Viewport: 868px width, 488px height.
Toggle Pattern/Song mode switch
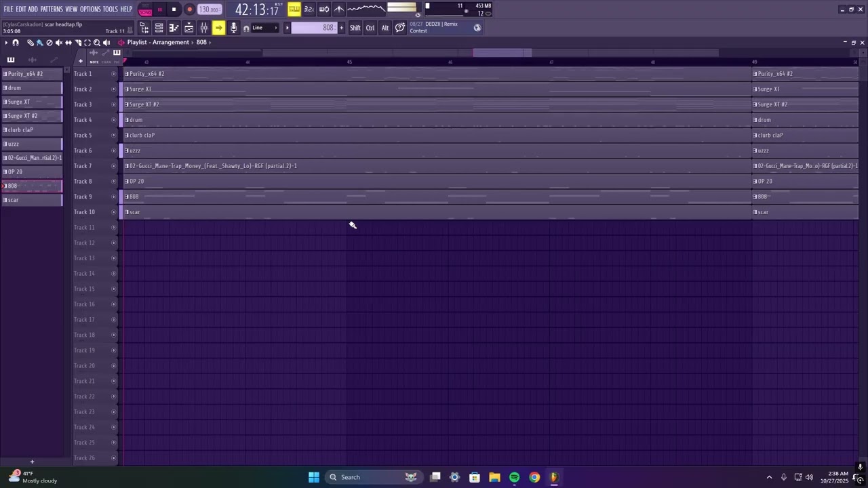(x=145, y=9)
